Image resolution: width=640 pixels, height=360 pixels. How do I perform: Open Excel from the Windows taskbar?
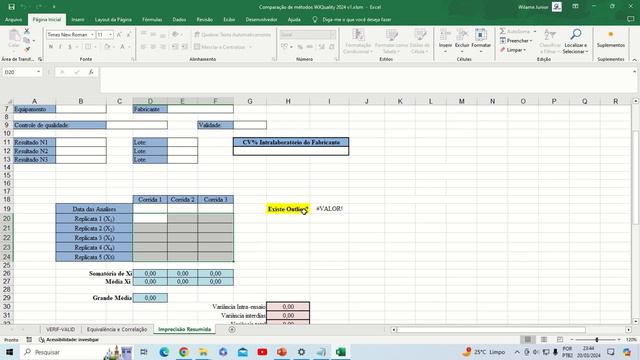(x=341, y=352)
